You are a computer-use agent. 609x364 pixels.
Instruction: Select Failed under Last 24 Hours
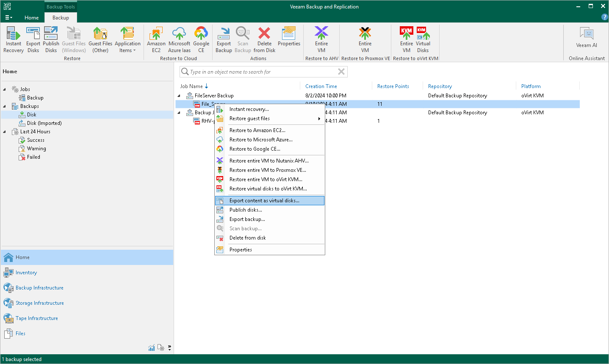[33, 157]
